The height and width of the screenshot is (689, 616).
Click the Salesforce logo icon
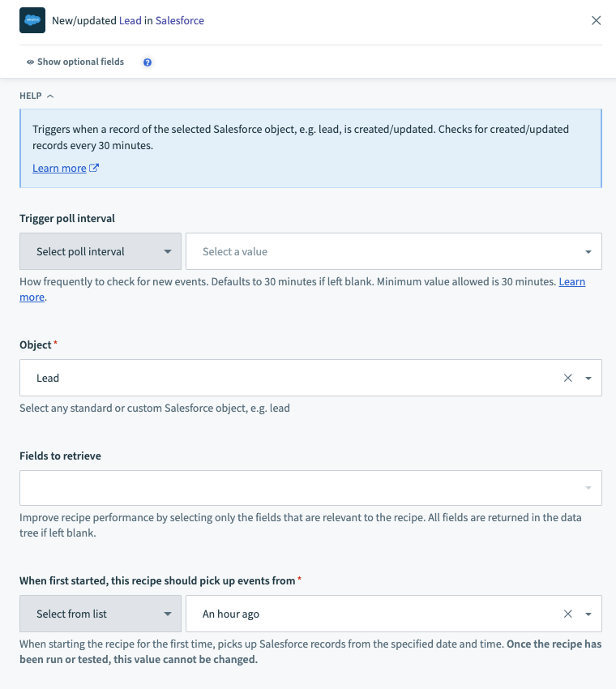click(x=32, y=20)
